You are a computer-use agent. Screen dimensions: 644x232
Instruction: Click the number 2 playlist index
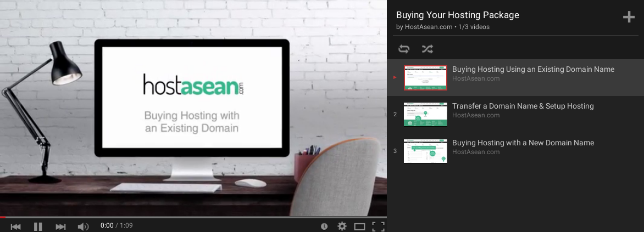coord(395,115)
